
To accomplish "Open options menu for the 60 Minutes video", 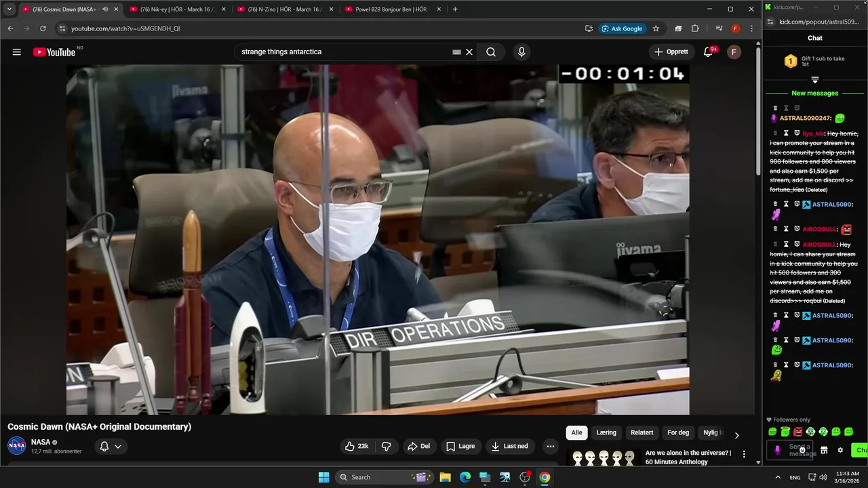I will click(x=744, y=454).
